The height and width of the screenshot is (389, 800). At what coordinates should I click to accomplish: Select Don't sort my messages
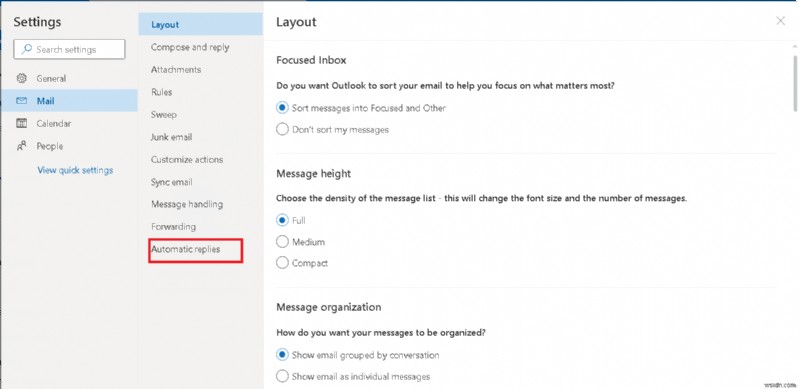282,130
